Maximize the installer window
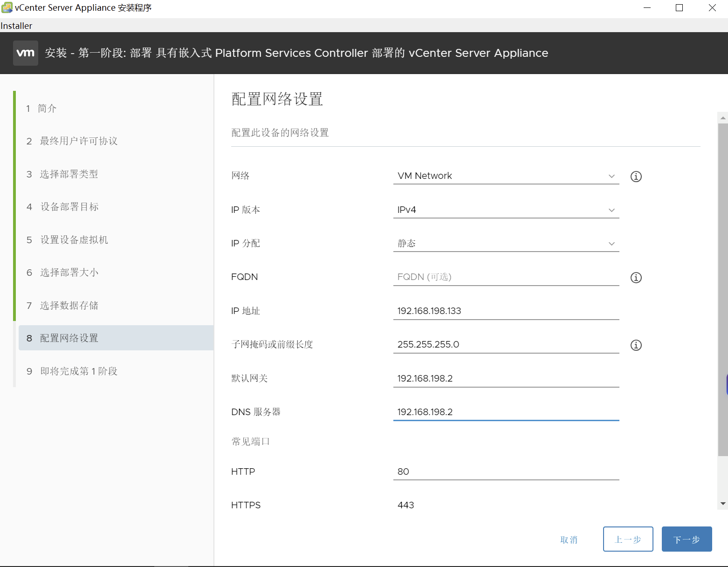 tap(679, 8)
